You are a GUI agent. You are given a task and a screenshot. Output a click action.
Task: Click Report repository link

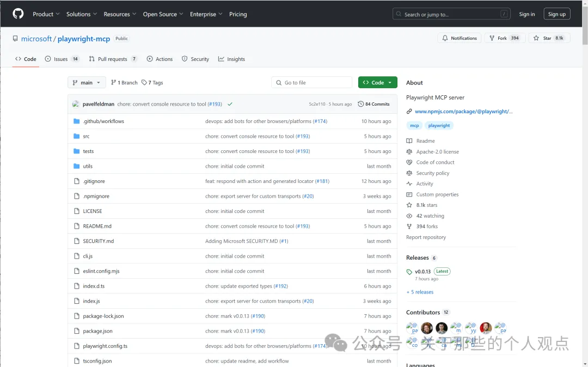pos(426,237)
